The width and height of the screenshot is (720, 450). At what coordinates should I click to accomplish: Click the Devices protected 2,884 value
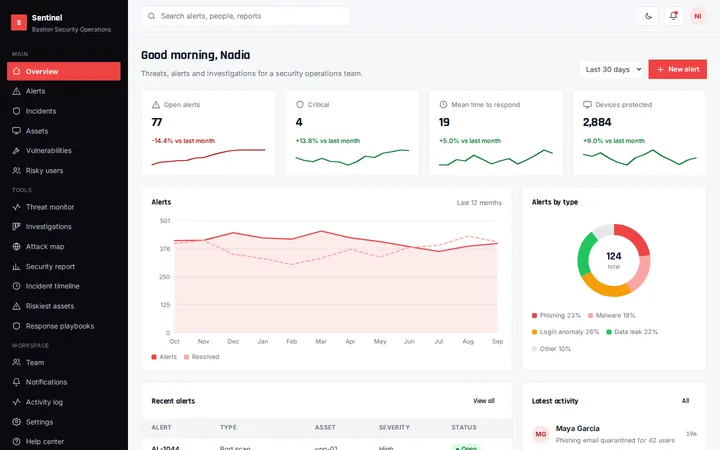(x=597, y=122)
